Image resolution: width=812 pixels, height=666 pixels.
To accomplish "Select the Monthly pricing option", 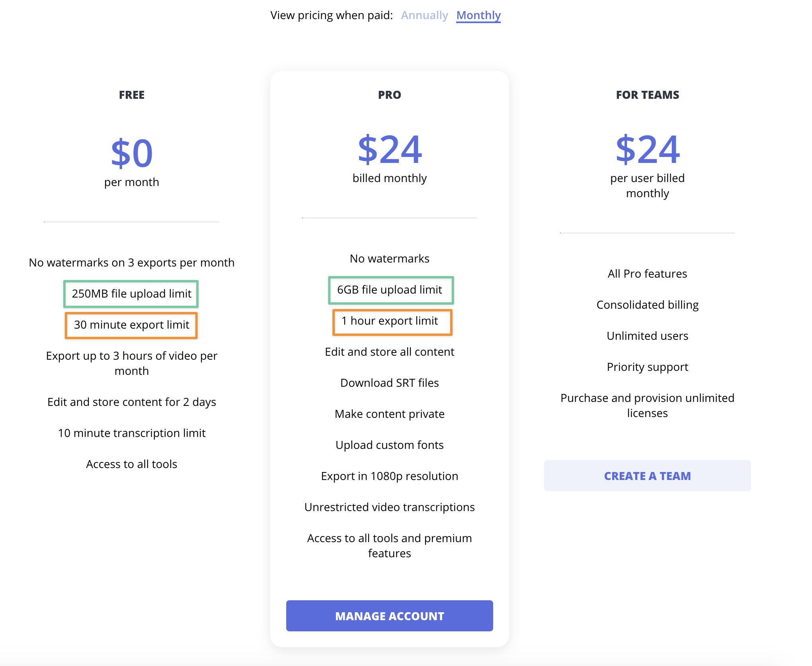I will point(478,15).
